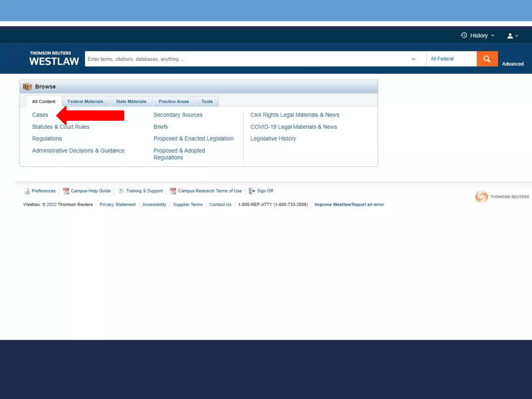Click the orange search magnifier button
The width and height of the screenshot is (532, 399).
tap(487, 59)
